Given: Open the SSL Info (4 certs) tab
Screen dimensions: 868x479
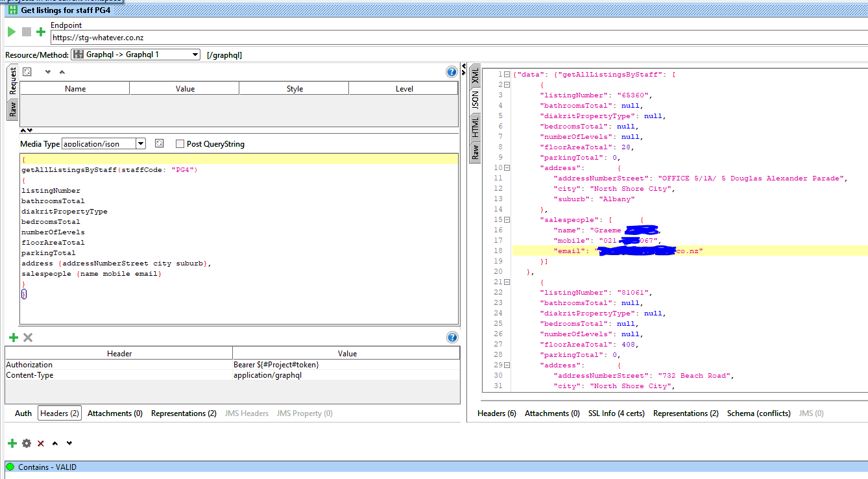Looking at the screenshot, I should click(x=616, y=413).
